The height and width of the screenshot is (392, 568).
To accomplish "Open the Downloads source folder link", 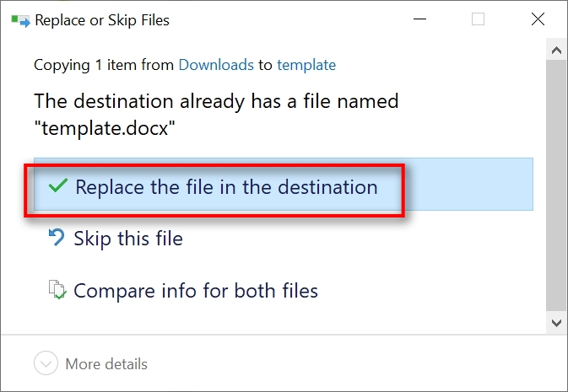I will click(216, 65).
